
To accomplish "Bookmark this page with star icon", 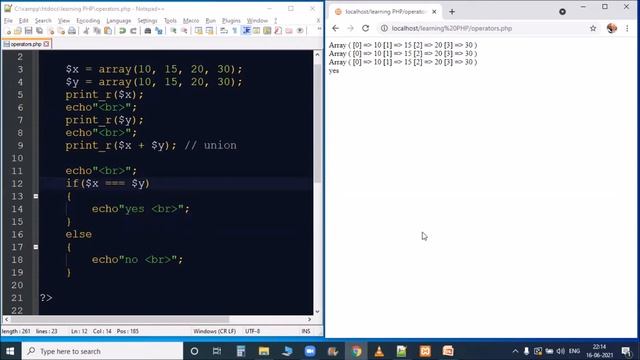I will [593, 28].
